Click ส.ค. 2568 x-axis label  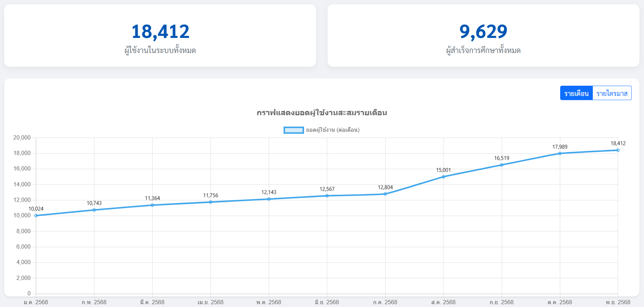(x=443, y=302)
